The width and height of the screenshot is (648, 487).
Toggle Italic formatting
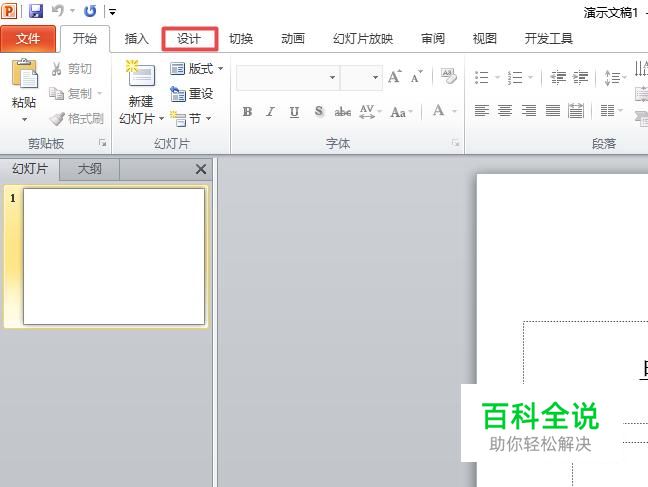point(270,112)
